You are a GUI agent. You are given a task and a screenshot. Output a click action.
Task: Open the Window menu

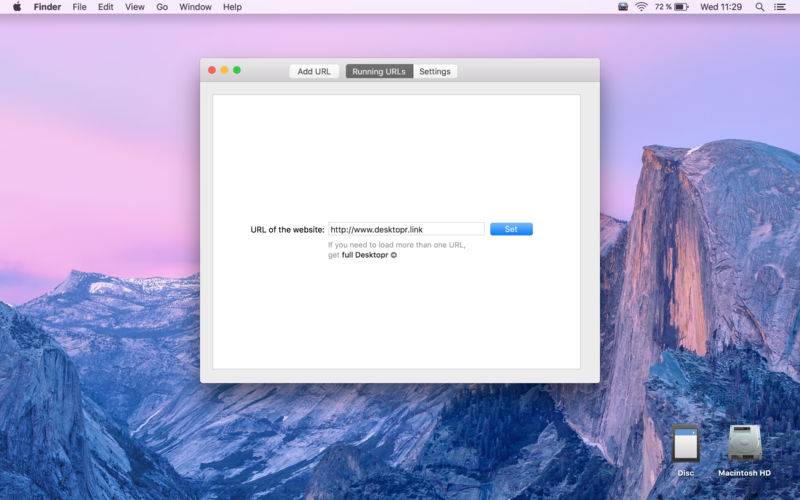195,7
